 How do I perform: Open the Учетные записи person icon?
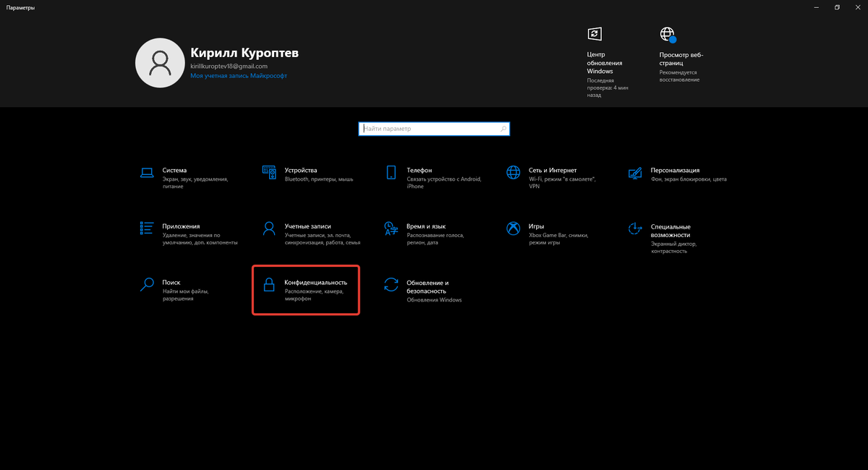pyautogui.click(x=269, y=228)
